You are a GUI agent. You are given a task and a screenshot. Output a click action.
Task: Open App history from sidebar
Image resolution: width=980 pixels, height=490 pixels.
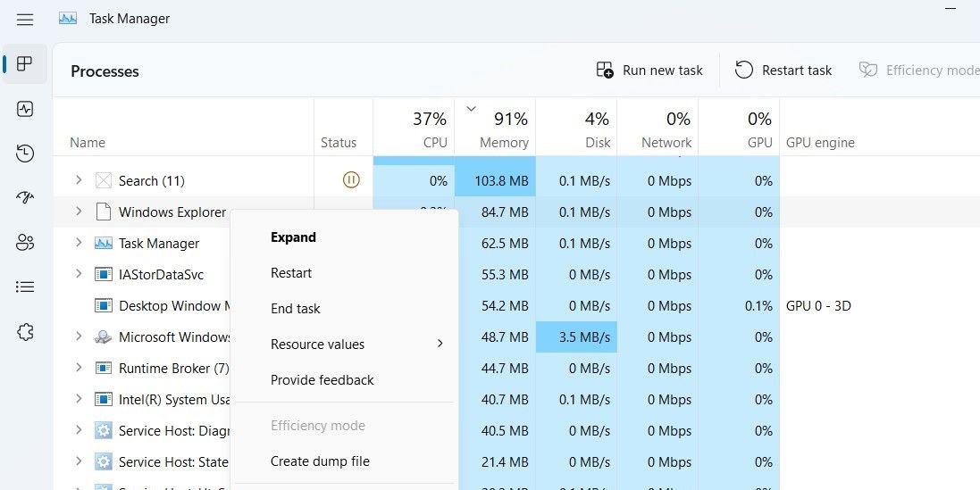click(25, 154)
